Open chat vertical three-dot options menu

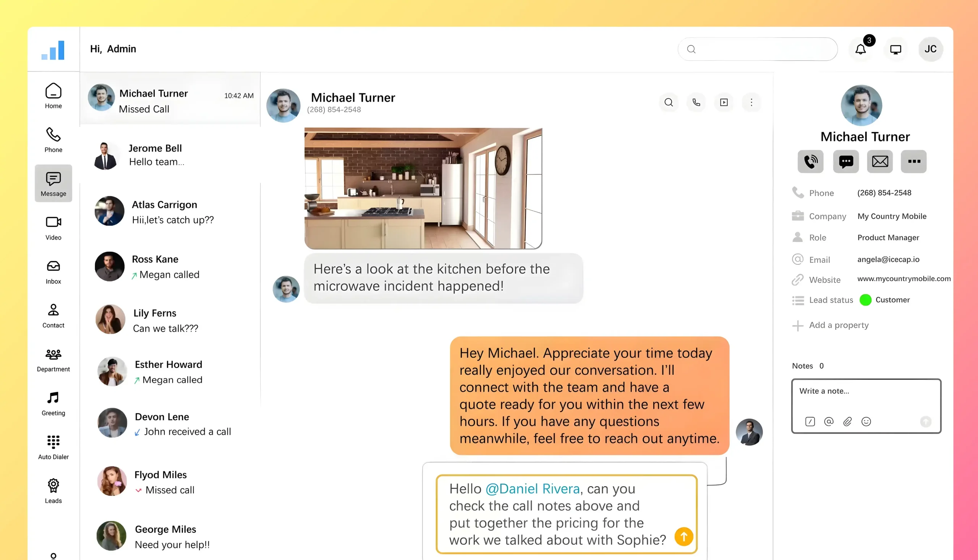coord(751,102)
